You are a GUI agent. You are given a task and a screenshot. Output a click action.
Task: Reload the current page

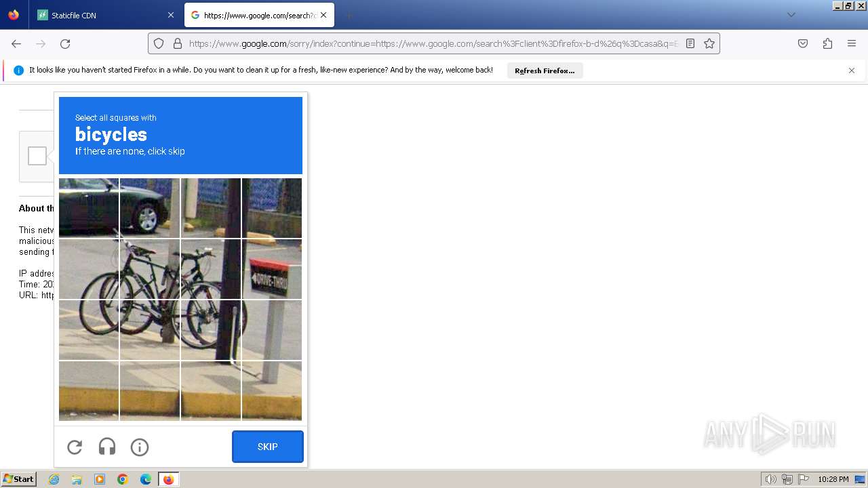[x=65, y=43]
